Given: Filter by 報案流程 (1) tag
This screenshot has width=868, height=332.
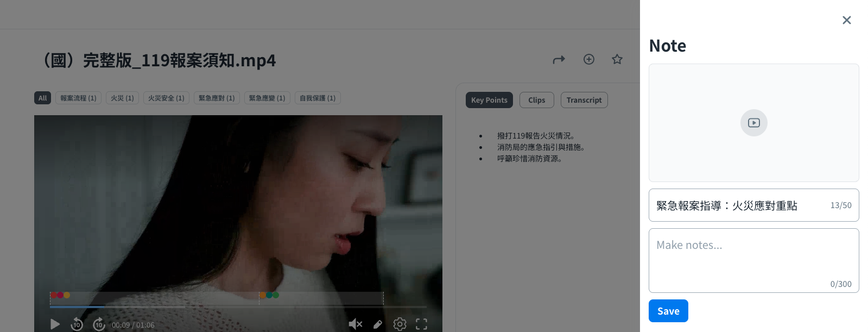Looking at the screenshot, I should coord(78,98).
